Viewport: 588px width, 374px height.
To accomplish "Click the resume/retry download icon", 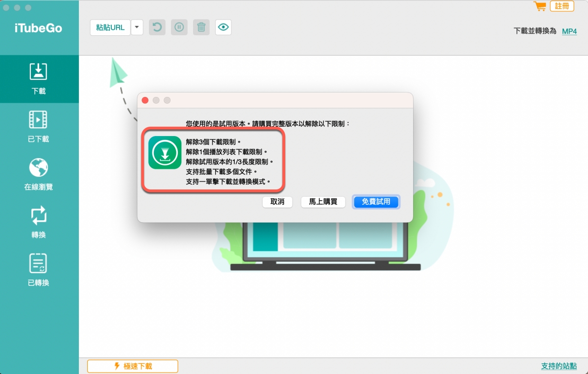I will [157, 27].
